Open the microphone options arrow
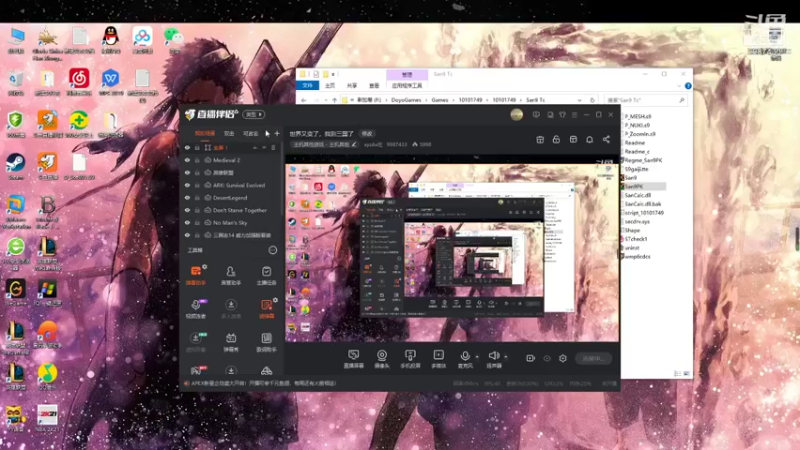This screenshot has width=800, height=450. 477,357
